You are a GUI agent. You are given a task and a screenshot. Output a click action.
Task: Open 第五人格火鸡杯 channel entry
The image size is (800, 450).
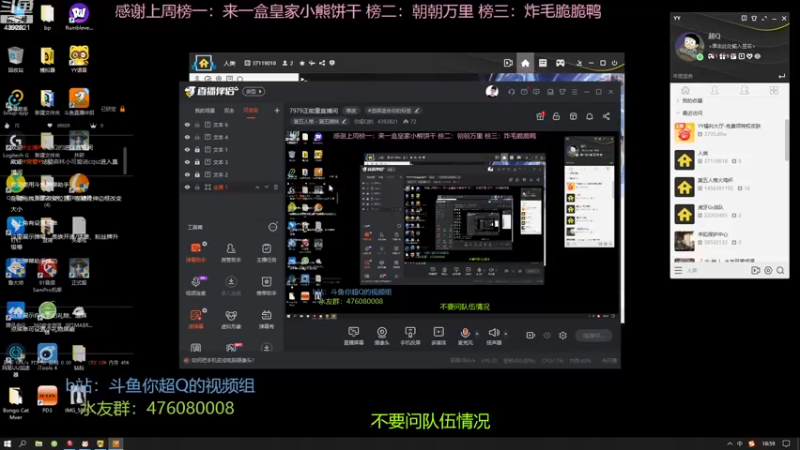click(729, 187)
